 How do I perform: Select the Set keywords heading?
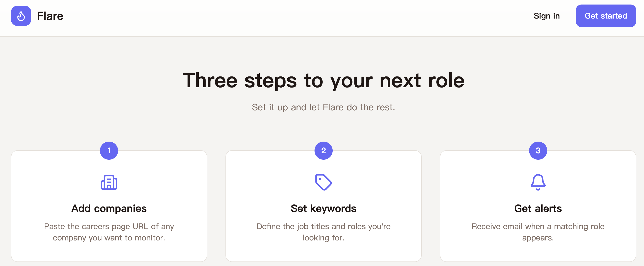point(323,208)
